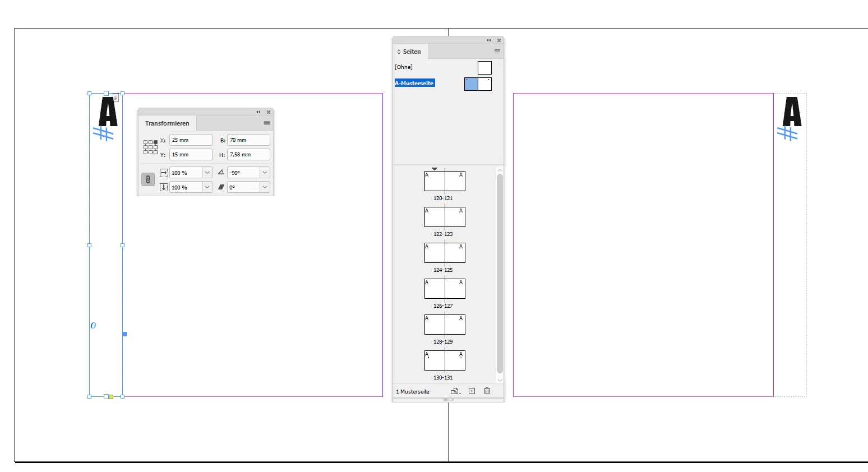The width and height of the screenshot is (868, 472).
Task: Select spread thumbnail 124-125
Action: coord(445,253)
